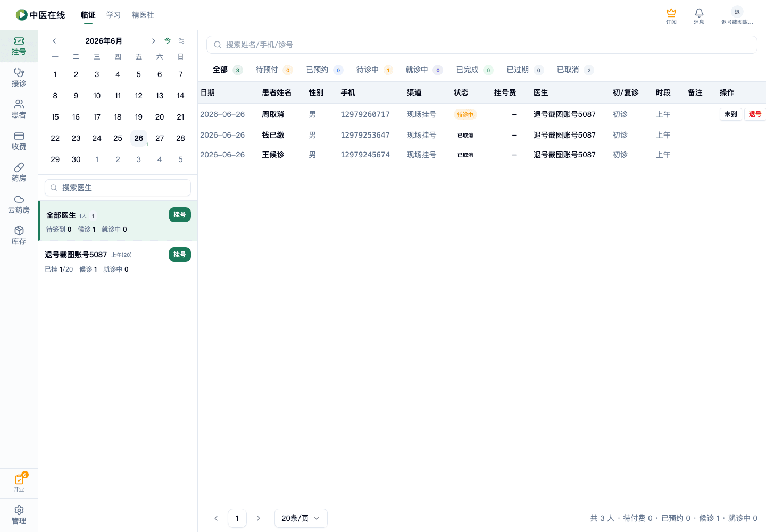Click phone number 12979245674

pyautogui.click(x=365, y=155)
